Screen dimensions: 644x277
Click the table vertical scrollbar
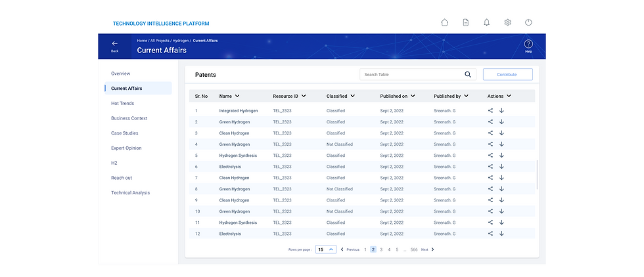point(538,175)
